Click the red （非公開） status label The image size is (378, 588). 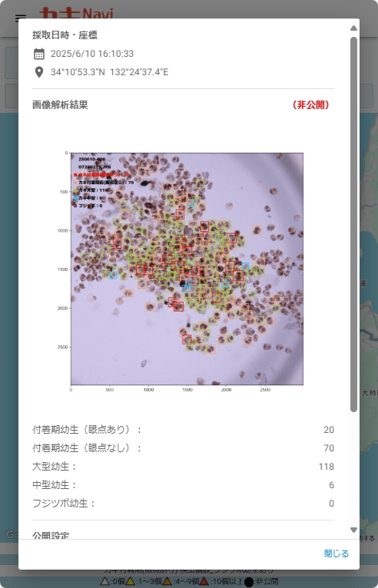tap(311, 104)
